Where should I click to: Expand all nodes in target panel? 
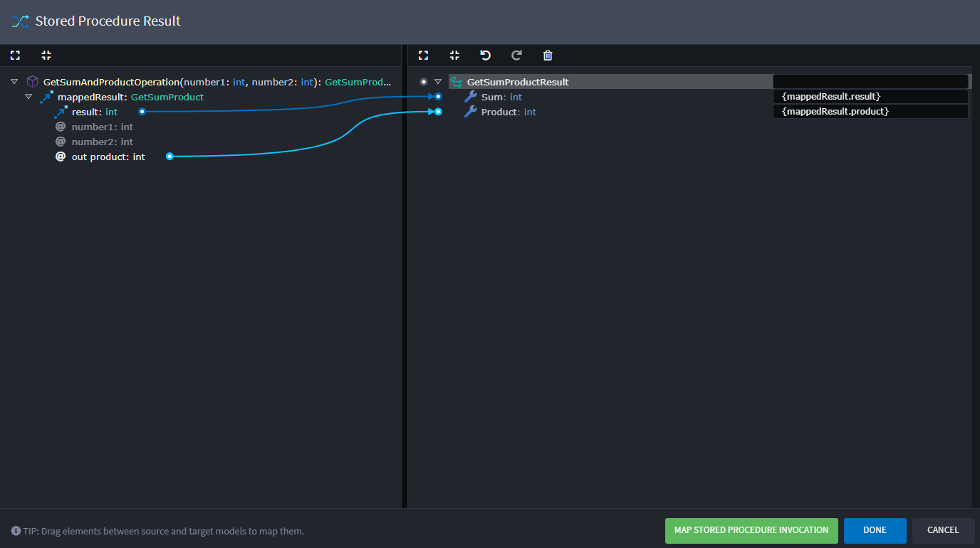(x=424, y=56)
